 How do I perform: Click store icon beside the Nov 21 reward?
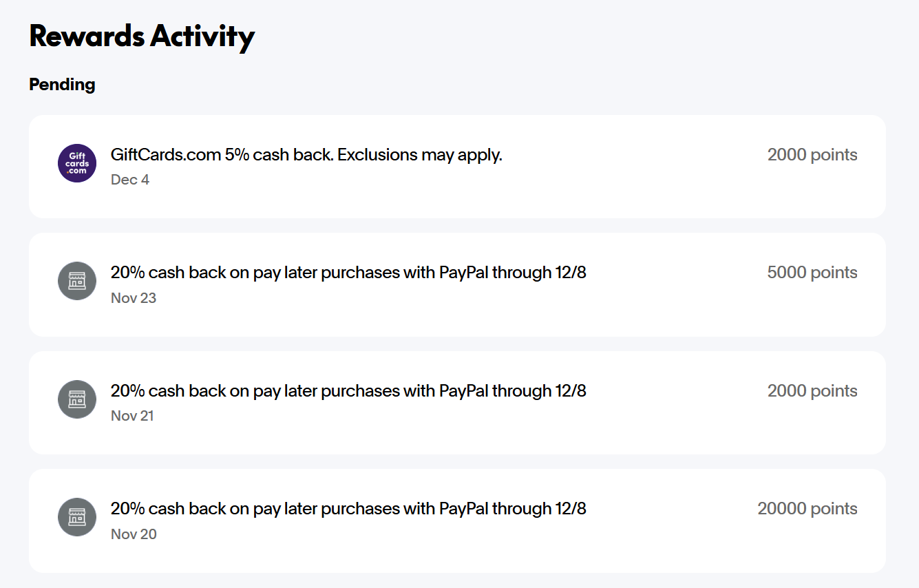coord(77,399)
